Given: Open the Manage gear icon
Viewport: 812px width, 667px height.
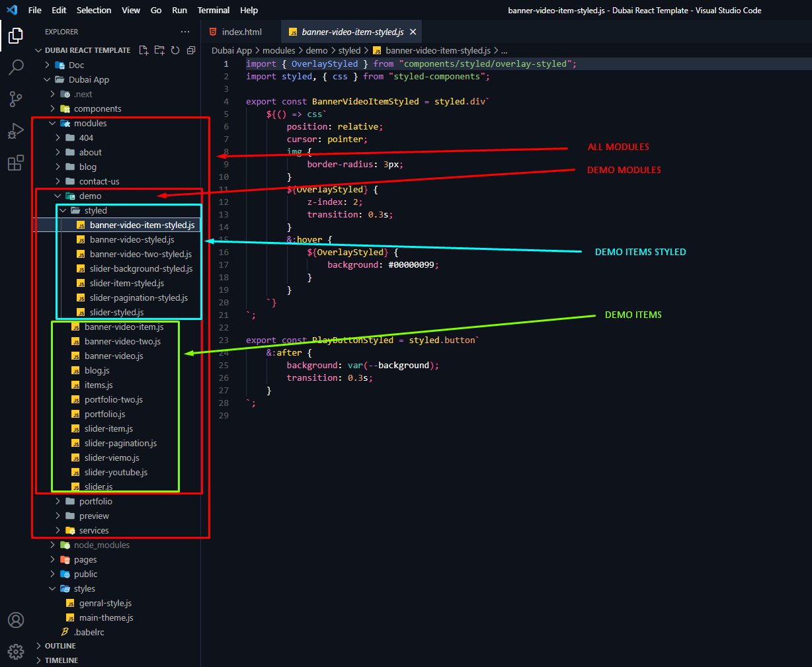Looking at the screenshot, I should [x=16, y=651].
